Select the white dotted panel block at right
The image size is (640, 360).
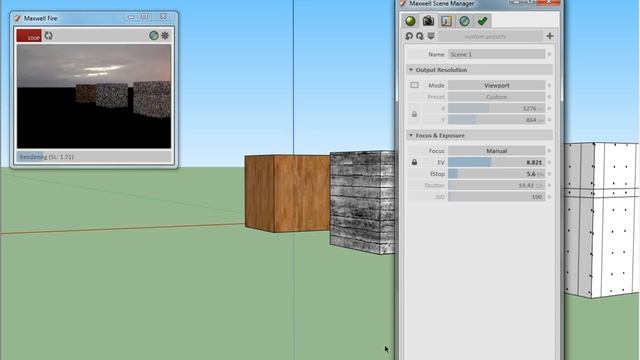[x=601, y=220]
